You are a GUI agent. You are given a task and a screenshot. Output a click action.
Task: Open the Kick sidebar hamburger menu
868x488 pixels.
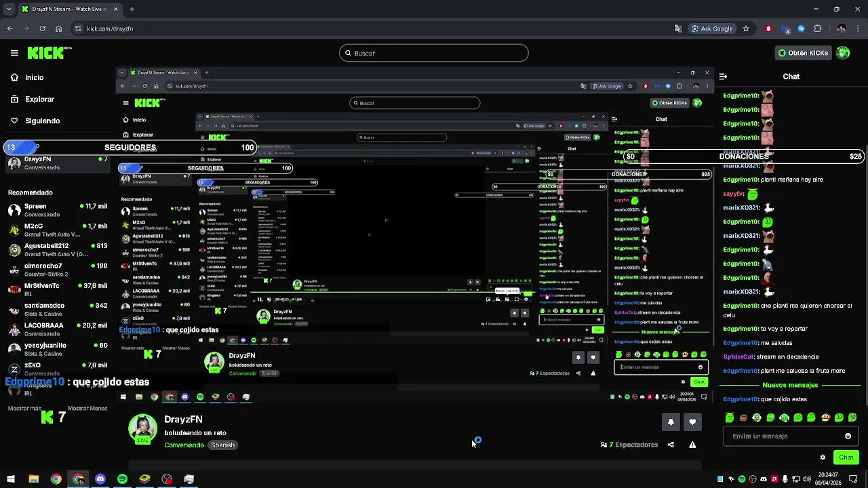tap(14, 53)
